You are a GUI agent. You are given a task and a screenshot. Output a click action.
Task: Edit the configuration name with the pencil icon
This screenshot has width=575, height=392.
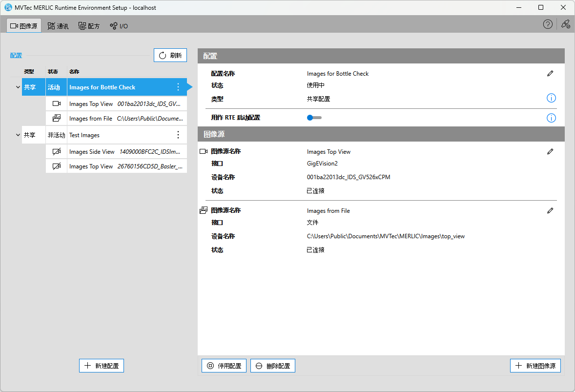(550, 74)
